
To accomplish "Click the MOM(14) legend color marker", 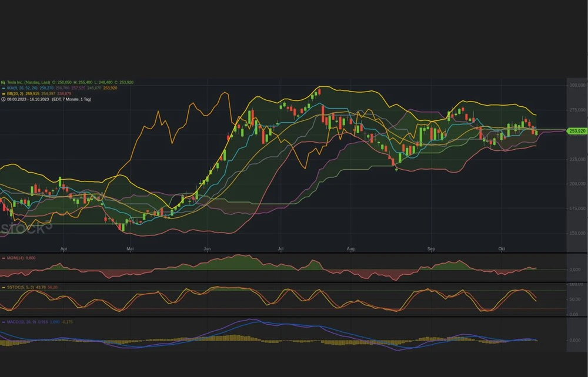I will click(x=3, y=258).
